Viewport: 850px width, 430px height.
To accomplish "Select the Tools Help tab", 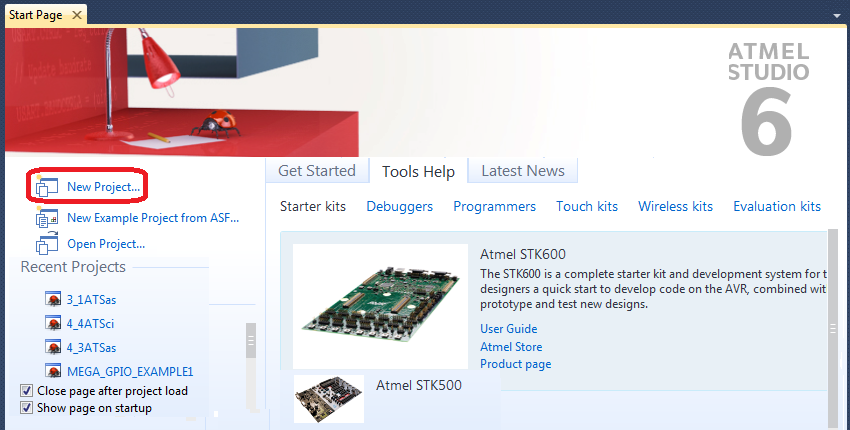I will click(418, 171).
